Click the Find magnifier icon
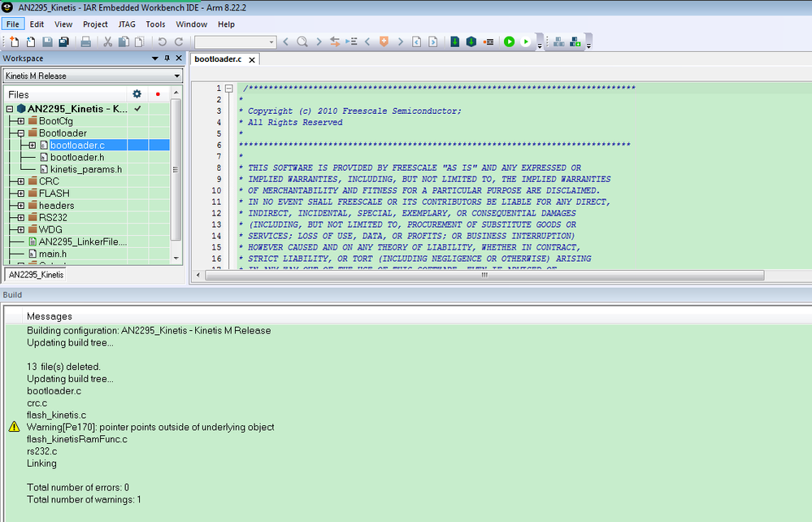 pyautogui.click(x=302, y=42)
